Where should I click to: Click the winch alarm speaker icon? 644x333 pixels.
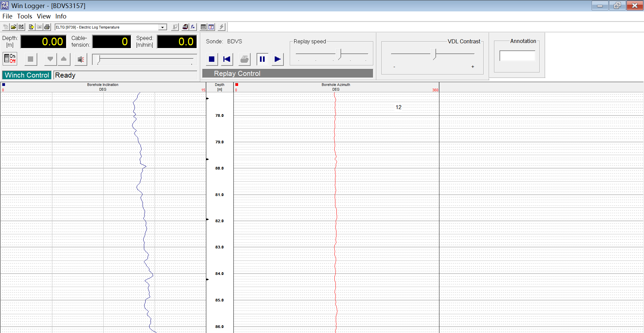click(80, 59)
